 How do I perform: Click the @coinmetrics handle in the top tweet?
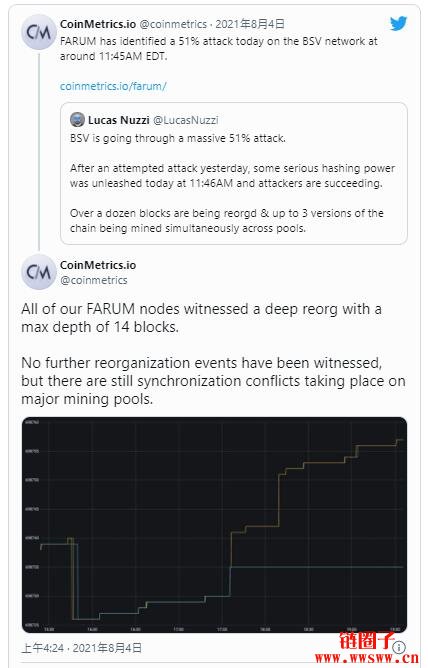tap(173, 24)
